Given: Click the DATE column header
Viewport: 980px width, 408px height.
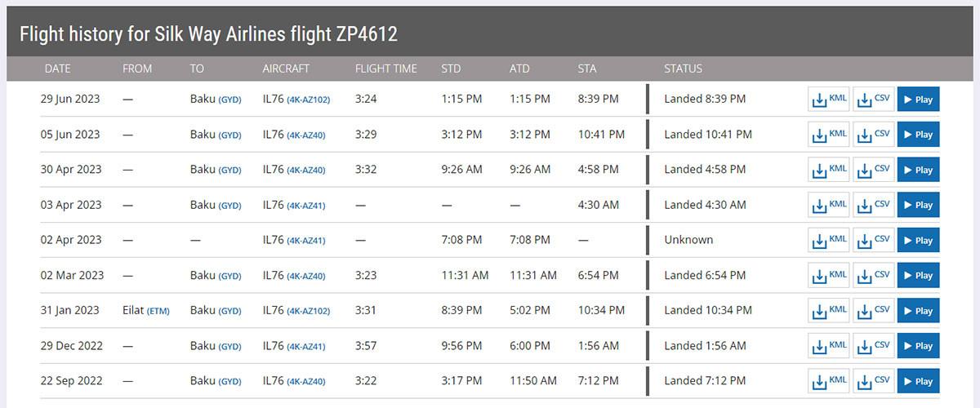Looking at the screenshot, I should pyautogui.click(x=58, y=69).
